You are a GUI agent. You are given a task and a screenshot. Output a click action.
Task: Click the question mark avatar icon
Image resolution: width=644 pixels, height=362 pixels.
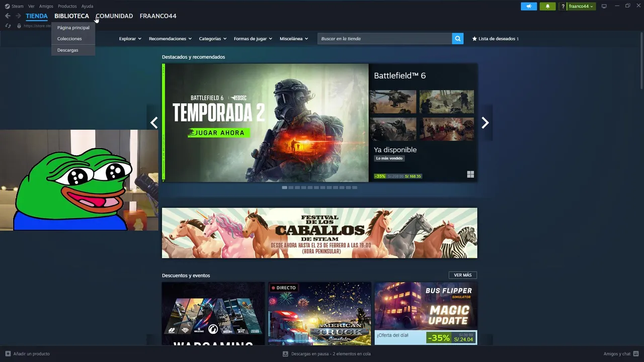pyautogui.click(x=563, y=6)
